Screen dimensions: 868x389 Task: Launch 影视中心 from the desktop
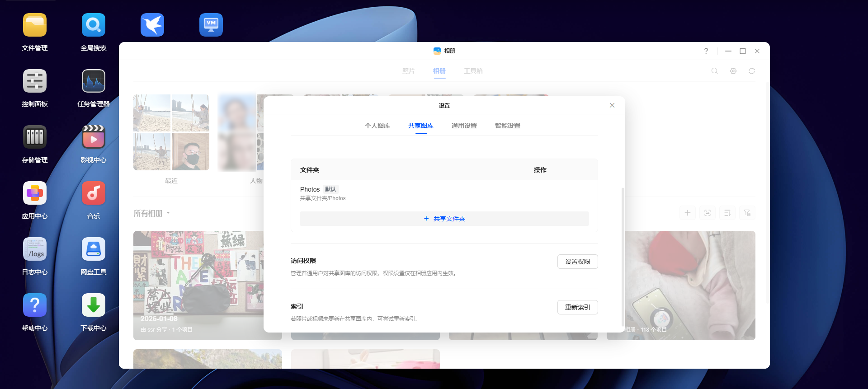pos(94,137)
